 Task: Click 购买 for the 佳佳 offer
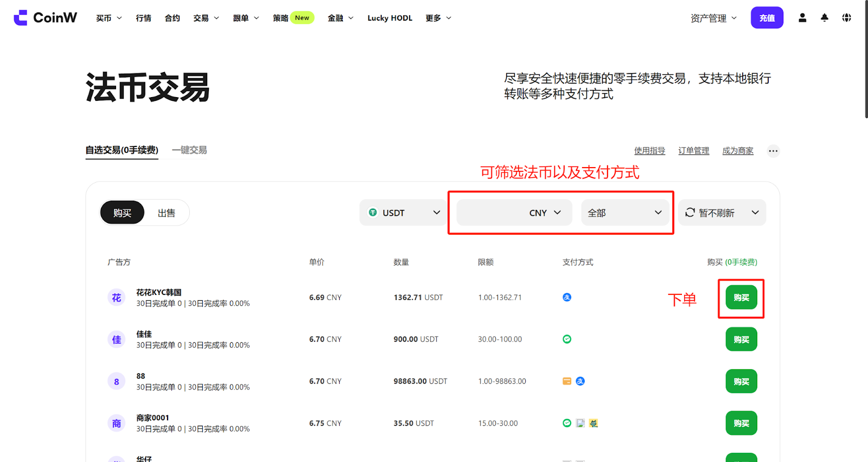point(742,339)
